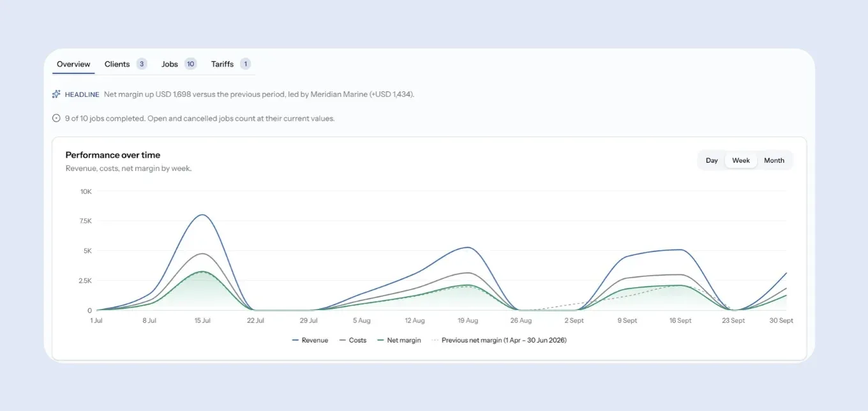The width and height of the screenshot is (868, 411).
Task: Click the 19 Aug axis label
Action: pyautogui.click(x=468, y=321)
